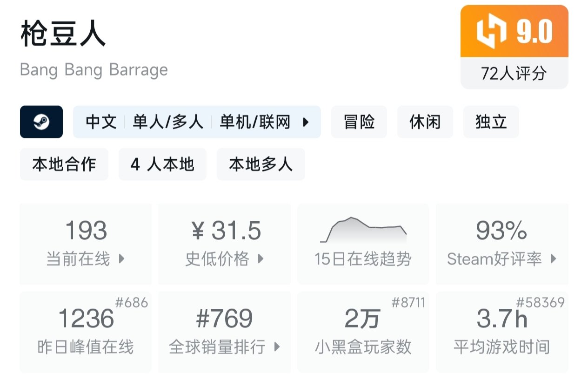Select the 本地多人 tag
The height and width of the screenshot is (381, 588).
pyautogui.click(x=261, y=164)
